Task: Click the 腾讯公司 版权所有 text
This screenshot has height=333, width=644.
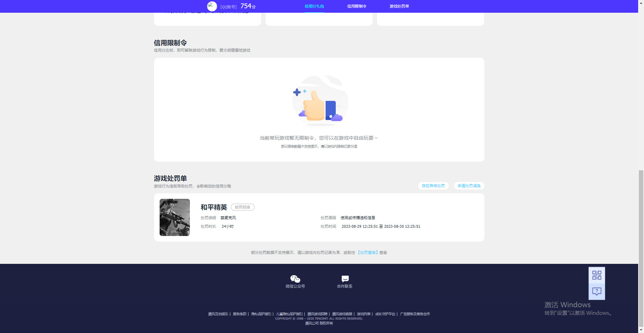Action: 319,323
